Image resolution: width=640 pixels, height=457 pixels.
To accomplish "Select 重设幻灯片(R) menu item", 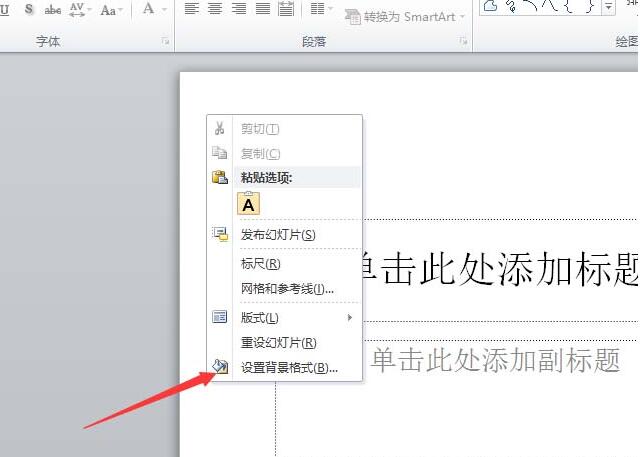I will click(x=284, y=343).
